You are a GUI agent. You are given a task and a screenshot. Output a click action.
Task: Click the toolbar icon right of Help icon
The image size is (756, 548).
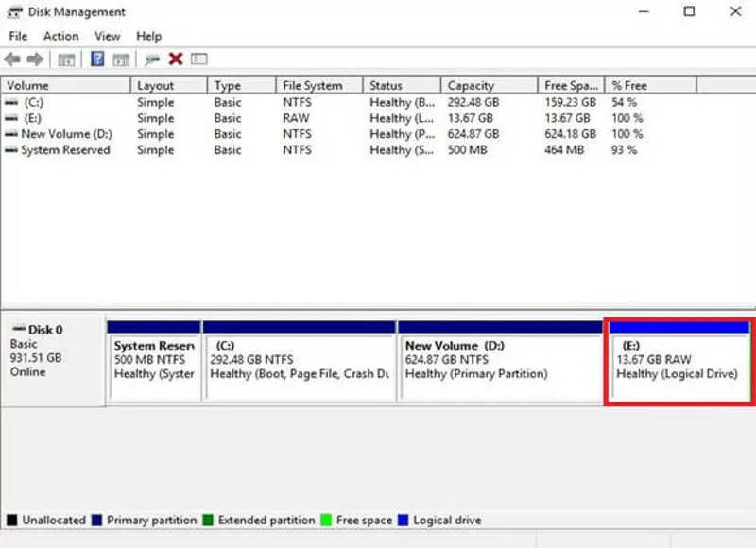pyautogui.click(x=121, y=60)
